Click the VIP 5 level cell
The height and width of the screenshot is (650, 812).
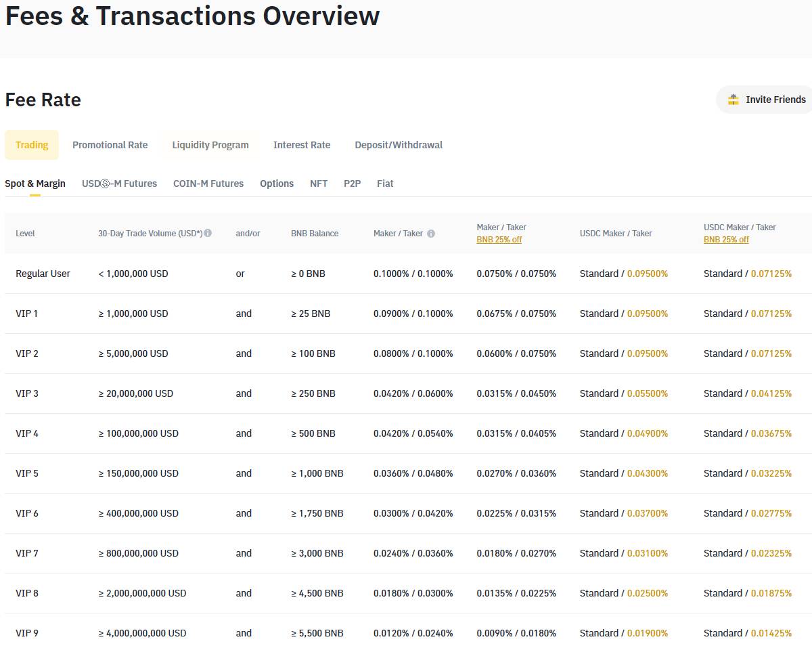pyautogui.click(x=27, y=473)
